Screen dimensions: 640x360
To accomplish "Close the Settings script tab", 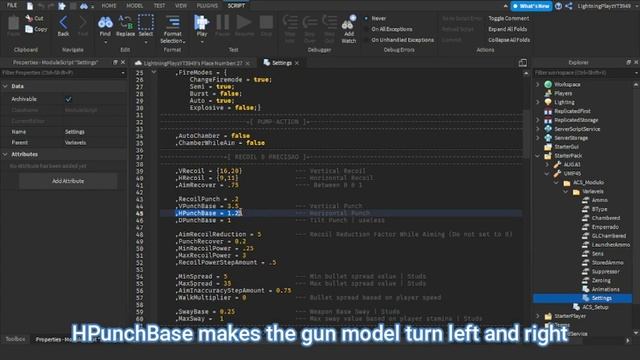I will click(x=297, y=63).
